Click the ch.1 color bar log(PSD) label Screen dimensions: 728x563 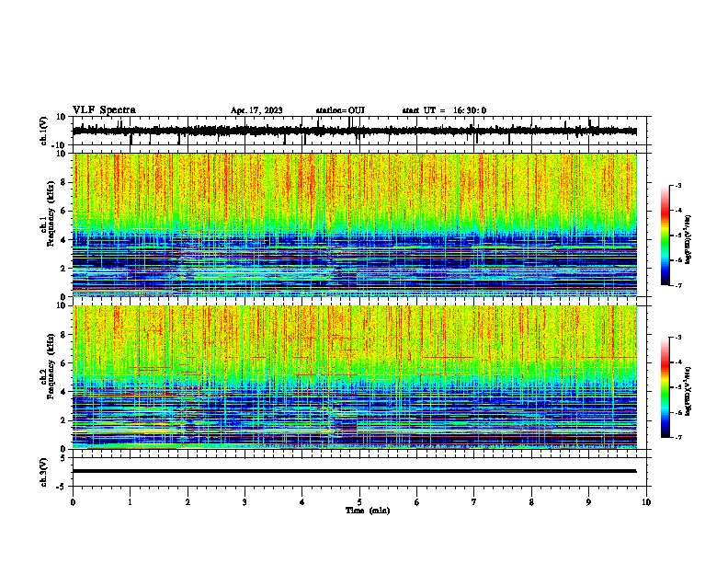click(x=688, y=239)
